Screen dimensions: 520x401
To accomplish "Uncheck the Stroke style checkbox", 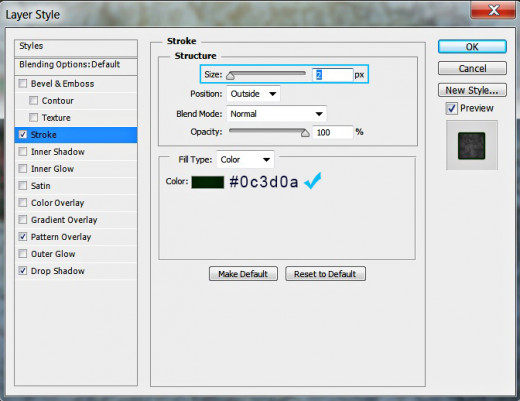I will 23,134.
